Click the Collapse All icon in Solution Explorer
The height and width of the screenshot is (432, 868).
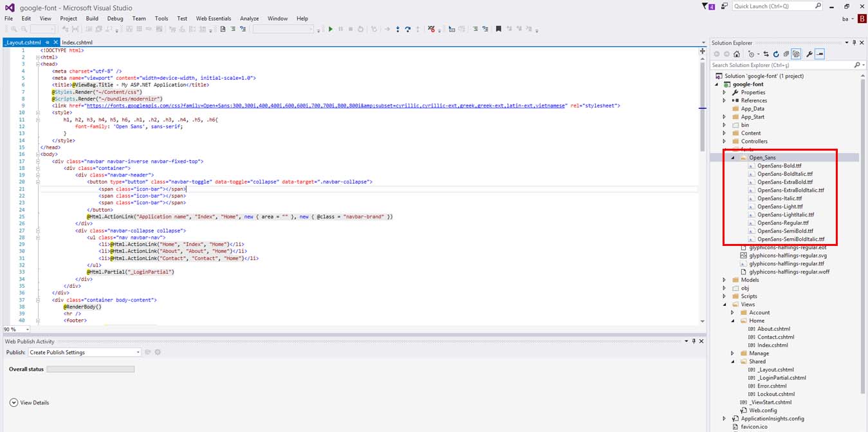(x=786, y=54)
